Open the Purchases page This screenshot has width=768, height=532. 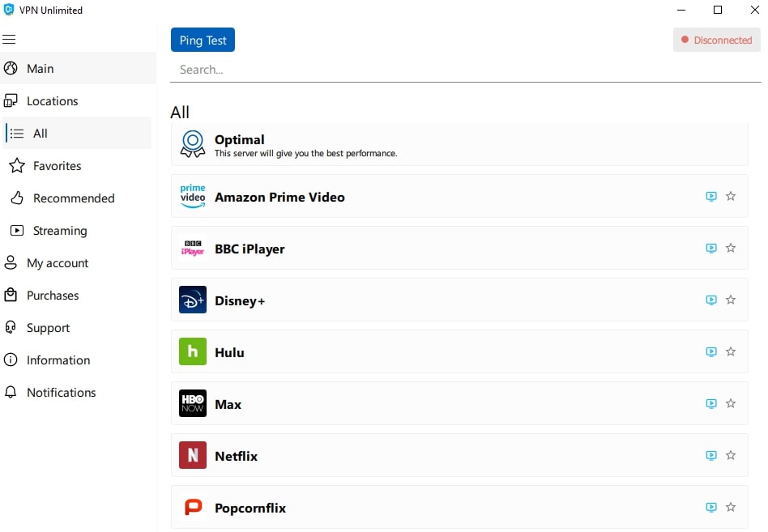click(x=79, y=295)
